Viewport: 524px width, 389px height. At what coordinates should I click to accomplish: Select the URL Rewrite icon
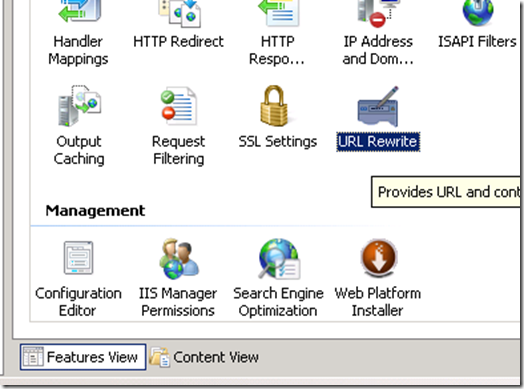[x=378, y=106]
